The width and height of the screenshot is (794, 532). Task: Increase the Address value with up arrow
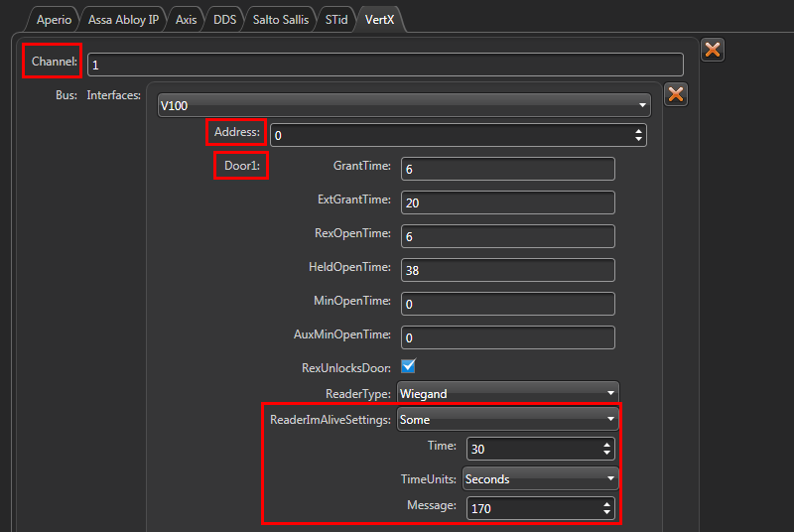(638, 130)
